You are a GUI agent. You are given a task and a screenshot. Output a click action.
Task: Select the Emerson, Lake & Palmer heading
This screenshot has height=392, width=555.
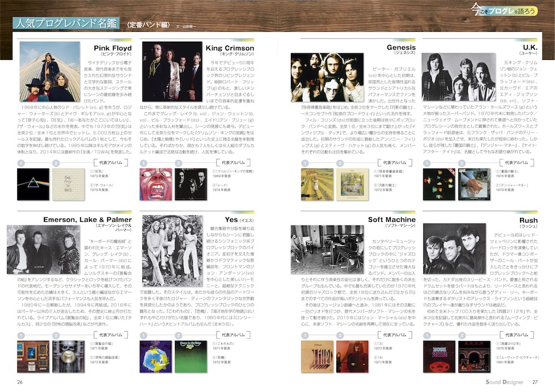coord(88,220)
